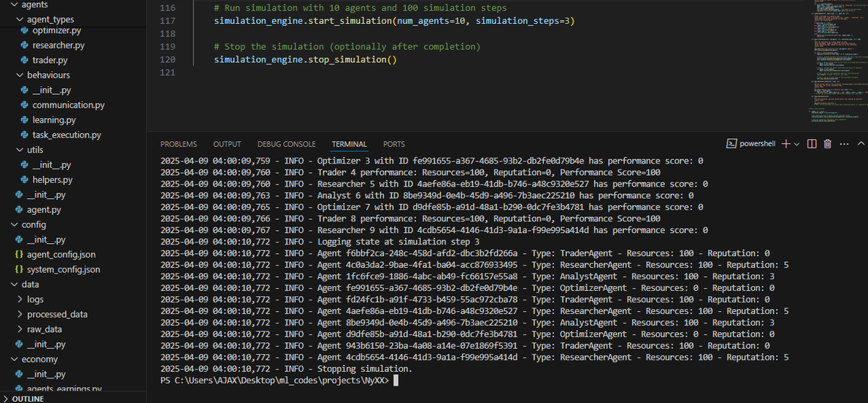This screenshot has height=403, width=868.
Task: Maximize the panel with the up chevron
Action: click(860, 143)
